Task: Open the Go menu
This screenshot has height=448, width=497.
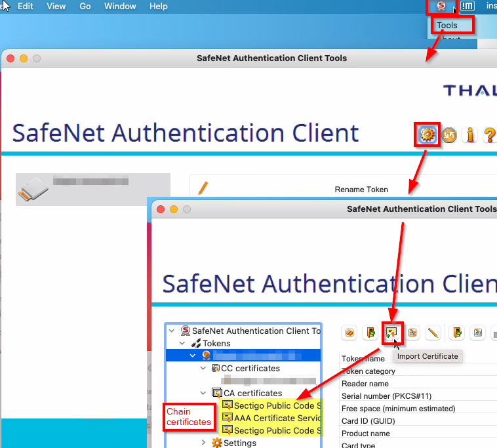Action: pyautogui.click(x=85, y=6)
